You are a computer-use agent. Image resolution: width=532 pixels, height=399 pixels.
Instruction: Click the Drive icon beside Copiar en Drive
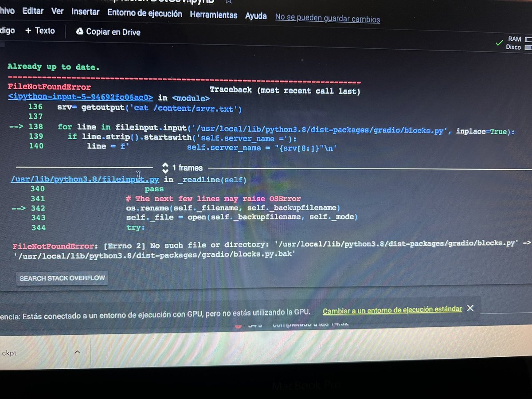[x=80, y=31]
